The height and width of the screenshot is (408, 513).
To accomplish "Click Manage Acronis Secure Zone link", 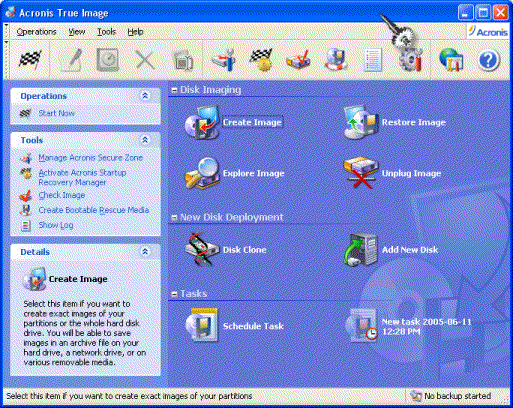I will (x=90, y=158).
